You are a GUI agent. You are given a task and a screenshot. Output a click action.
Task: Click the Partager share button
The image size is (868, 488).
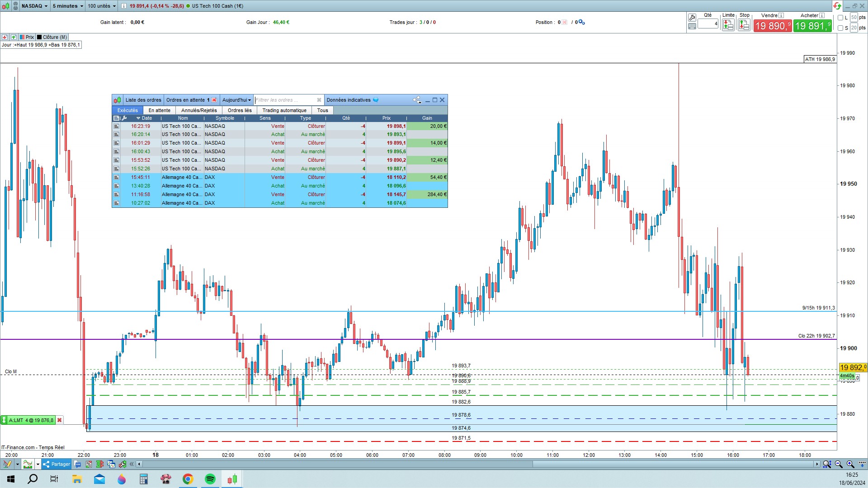pos(57,464)
